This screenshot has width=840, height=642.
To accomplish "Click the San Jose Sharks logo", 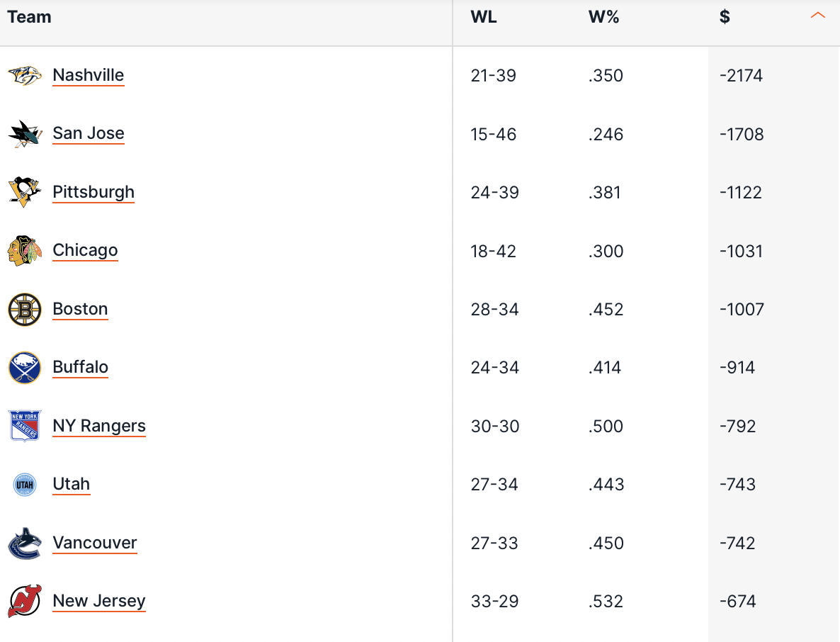I will (x=25, y=134).
